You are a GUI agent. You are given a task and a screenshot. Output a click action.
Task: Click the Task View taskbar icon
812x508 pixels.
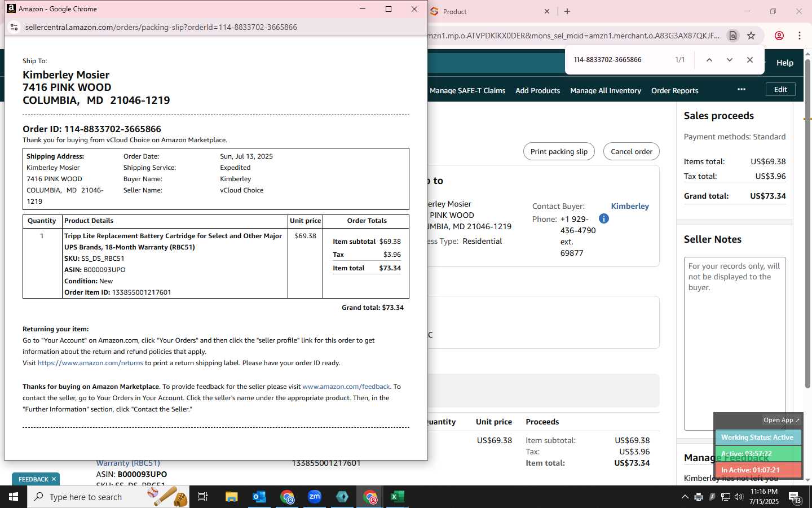[203, 497]
